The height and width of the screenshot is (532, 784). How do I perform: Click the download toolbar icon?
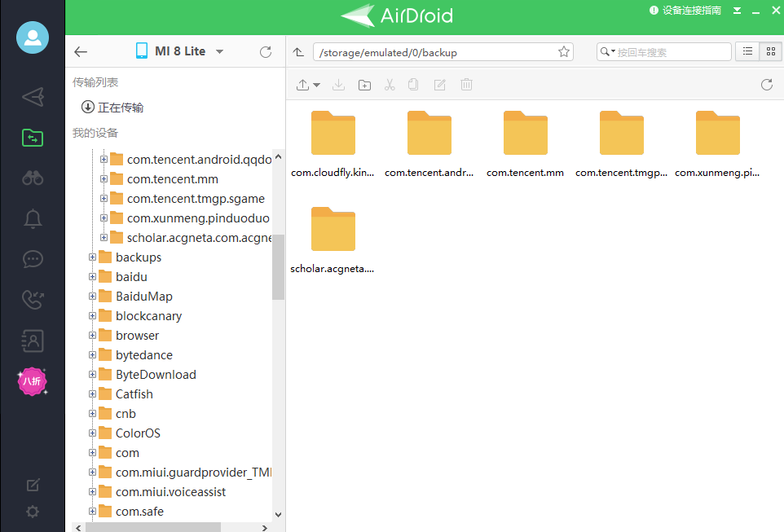click(x=338, y=85)
